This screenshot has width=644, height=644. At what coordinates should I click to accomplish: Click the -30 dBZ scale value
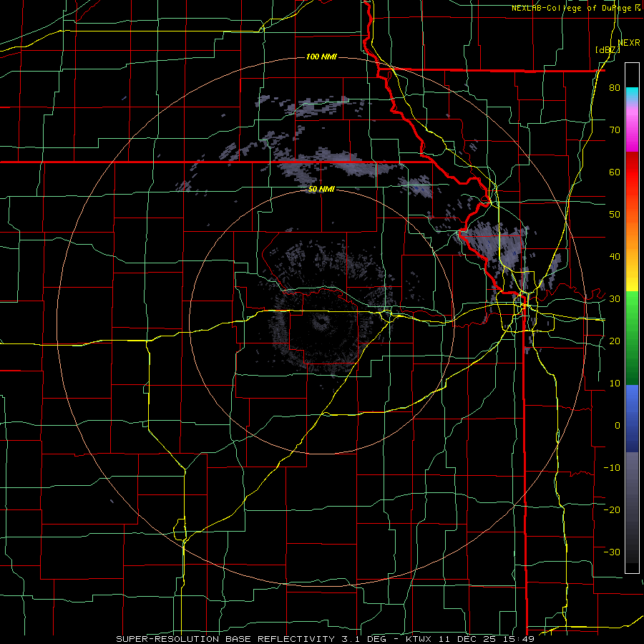(612, 552)
